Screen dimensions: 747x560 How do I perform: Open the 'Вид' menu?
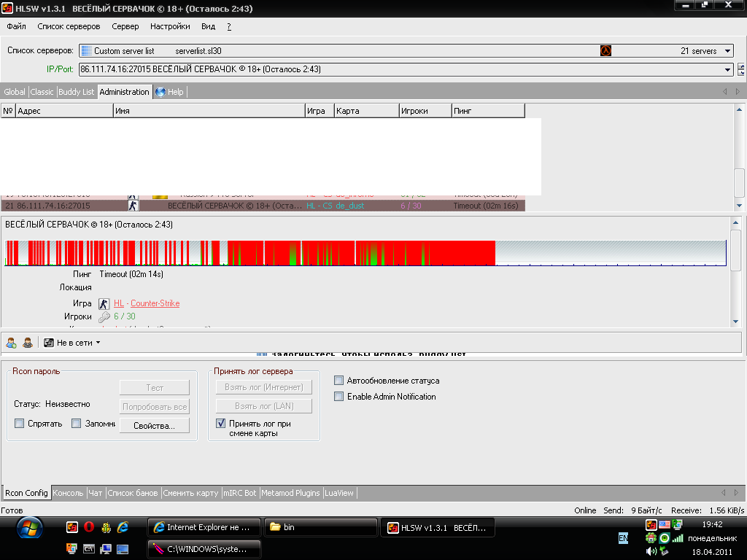click(208, 26)
